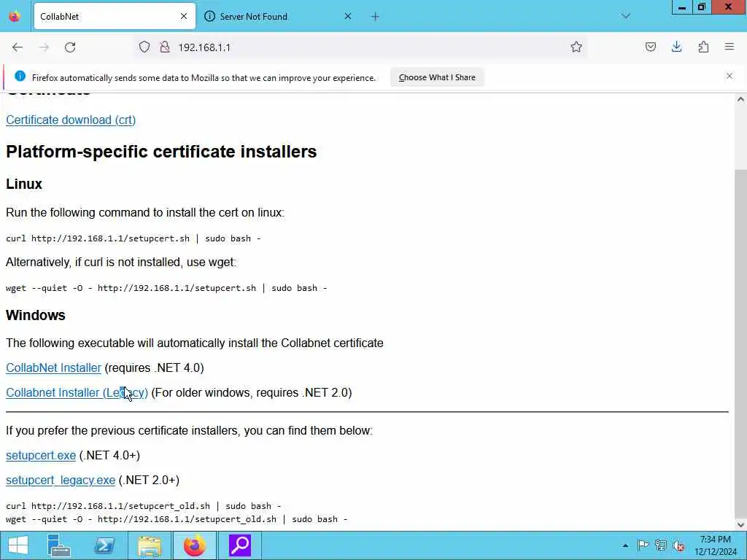This screenshot has height=560, width=747.
Task: Click the Windows section heading
Action: (36, 315)
